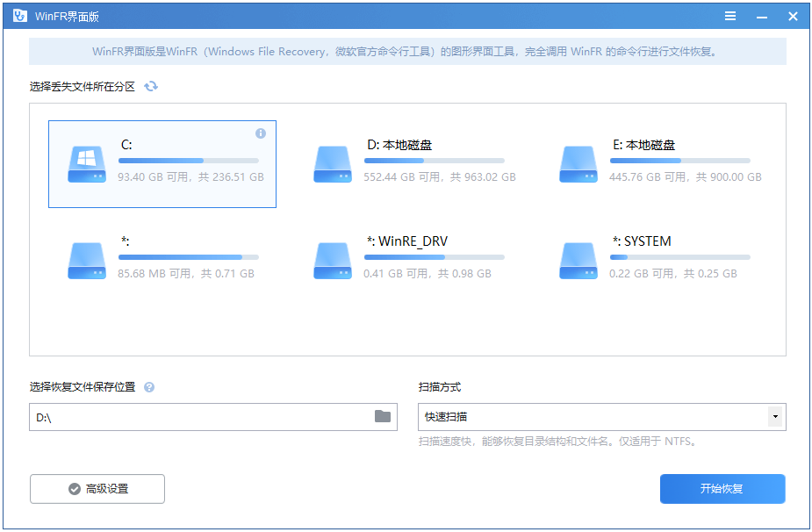Viewport: 812px width, 532px height.
Task: Click the *: SYSTEM label
Action: 642,241
